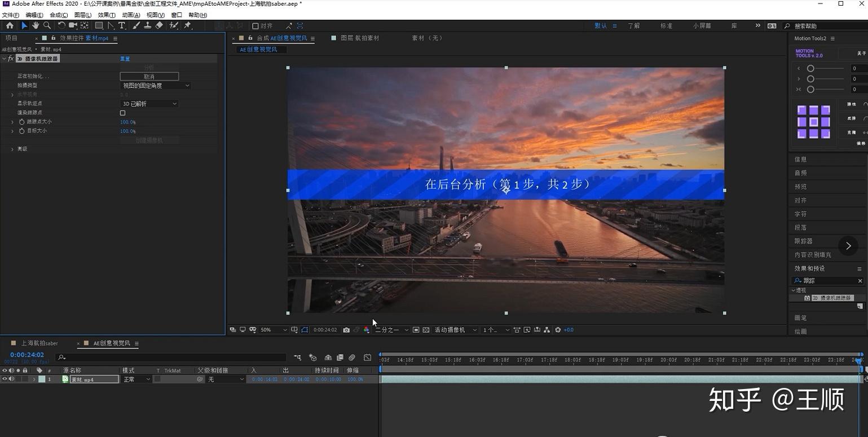
Task: Select the Pen tool
Action: click(x=111, y=25)
